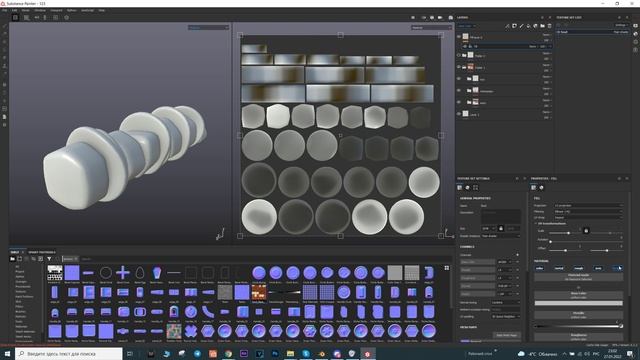The image size is (640, 360).
Task: Add a fill layer with bucket icon
Action: click(528, 26)
